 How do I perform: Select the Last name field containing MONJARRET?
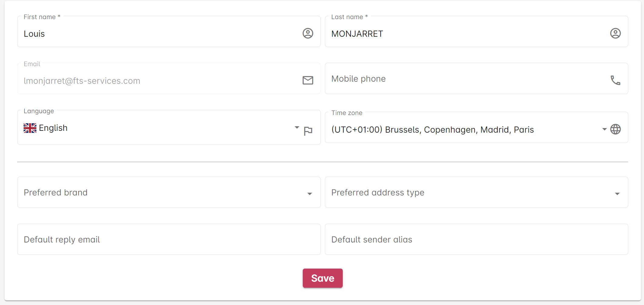(455, 34)
